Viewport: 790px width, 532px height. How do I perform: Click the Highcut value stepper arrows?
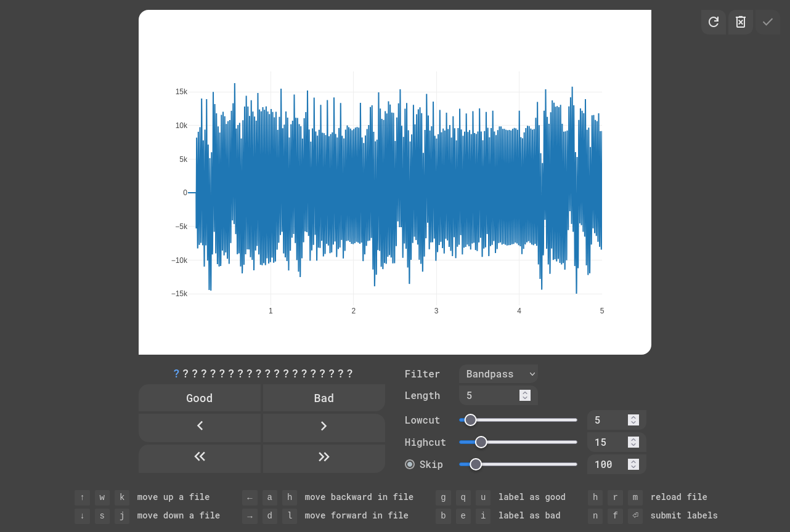tap(633, 442)
